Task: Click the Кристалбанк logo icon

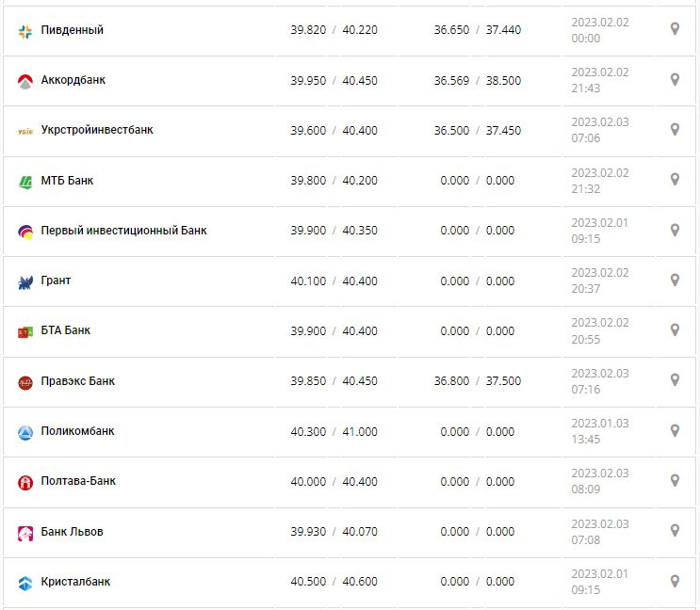Action: pyautogui.click(x=25, y=583)
